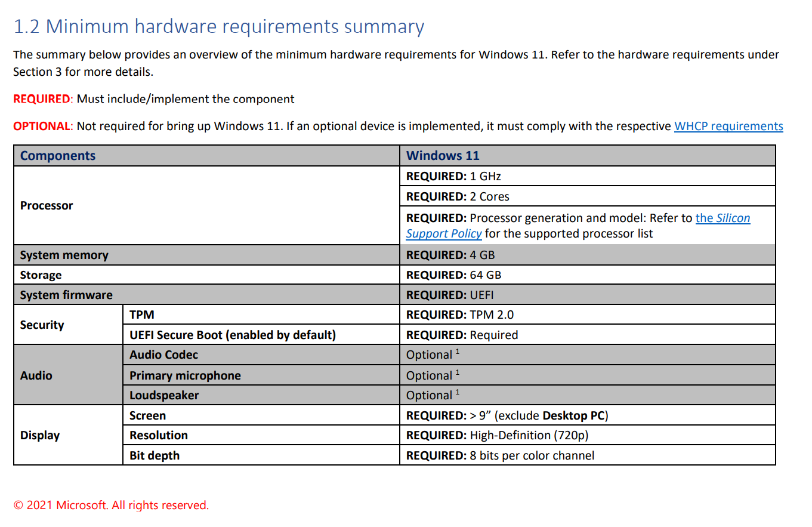The width and height of the screenshot is (812, 527).
Task: Click the Windows 11 column header
Action: pyautogui.click(x=441, y=155)
